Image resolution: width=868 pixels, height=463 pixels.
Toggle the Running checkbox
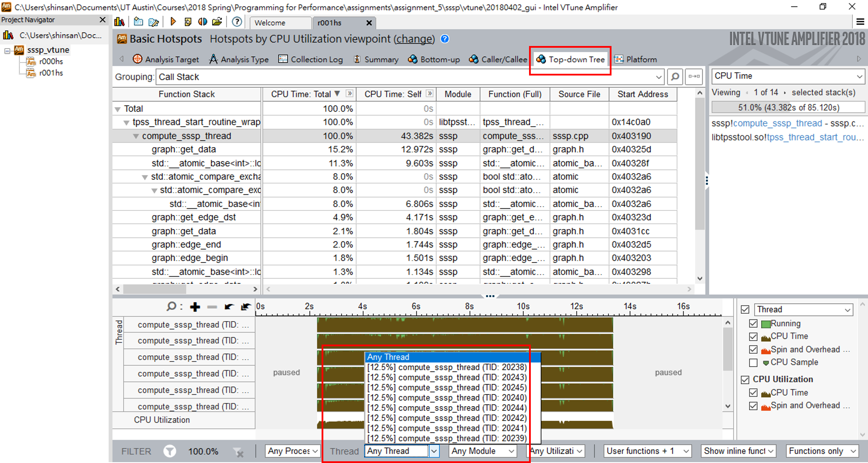(753, 324)
